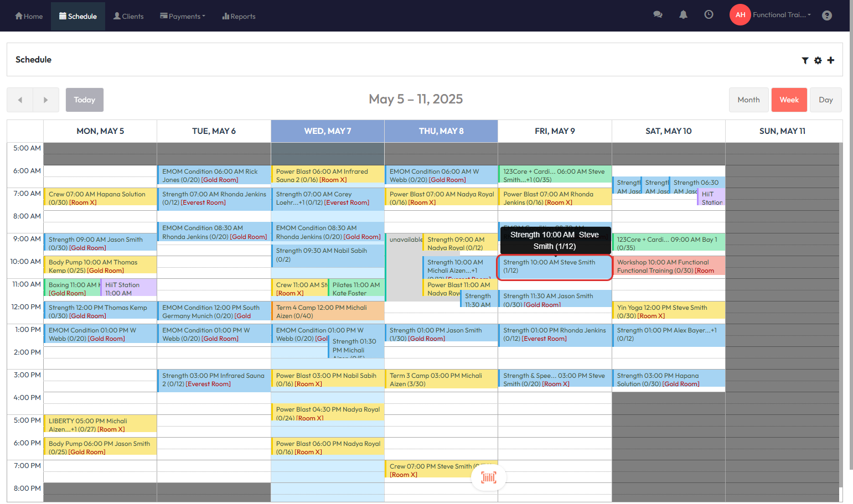This screenshot has width=853, height=504.
Task: Open the Functional Training account dropdown
Action: [781, 15]
